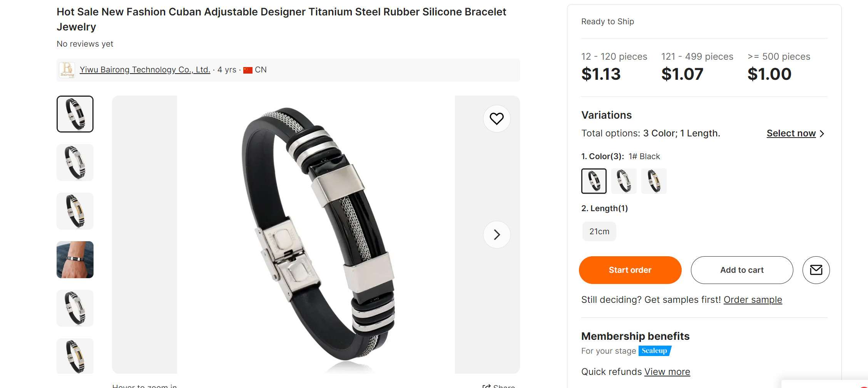Open the Select now variations link

pyautogui.click(x=791, y=133)
